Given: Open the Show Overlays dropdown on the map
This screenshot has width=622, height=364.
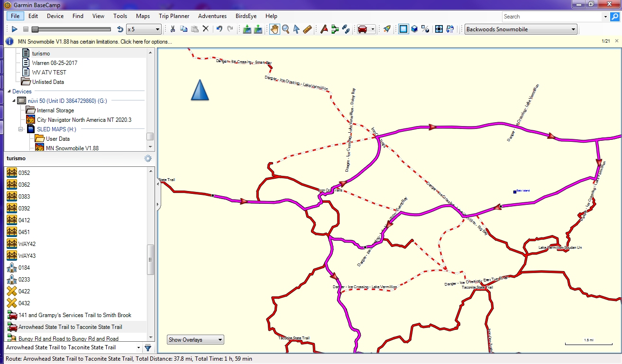Looking at the screenshot, I should (x=195, y=339).
